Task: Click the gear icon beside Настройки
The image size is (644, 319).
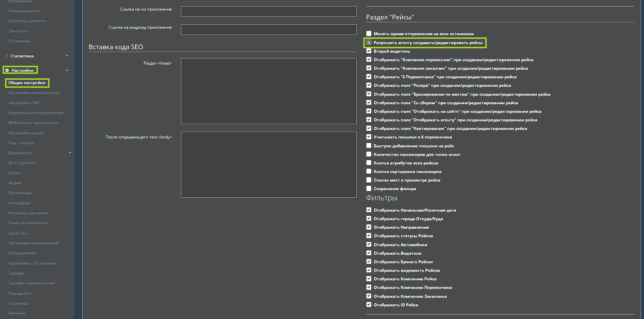Action: pos(7,70)
